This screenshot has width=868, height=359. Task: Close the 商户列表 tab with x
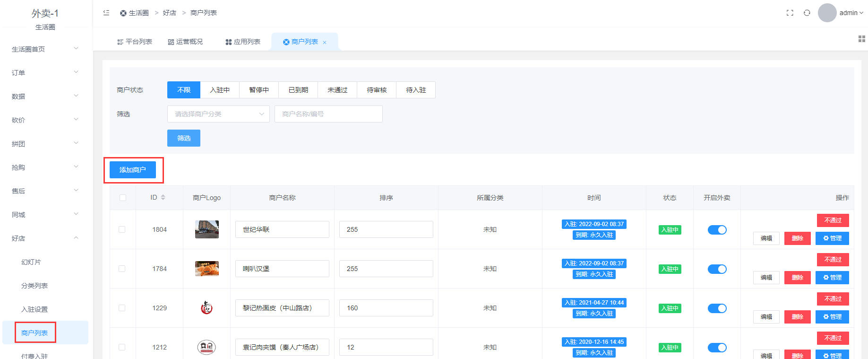click(x=325, y=43)
